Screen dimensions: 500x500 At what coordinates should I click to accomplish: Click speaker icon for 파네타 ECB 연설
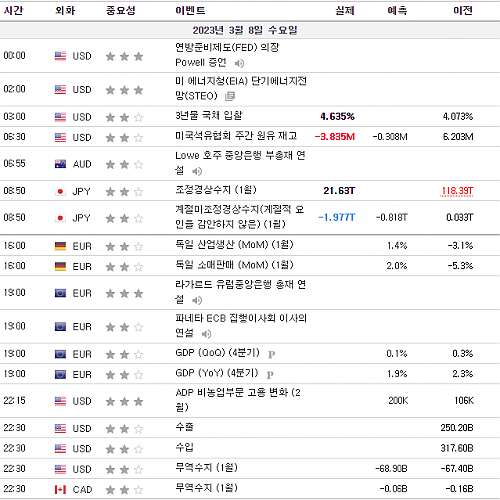coord(206,334)
